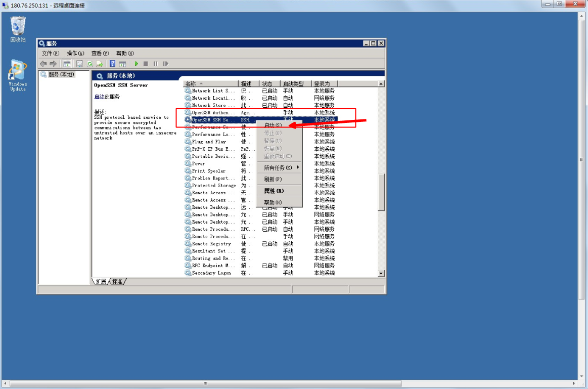This screenshot has height=389, width=588.
Task: Click the Stop service square icon in toolbar
Action: coord(146,64)
